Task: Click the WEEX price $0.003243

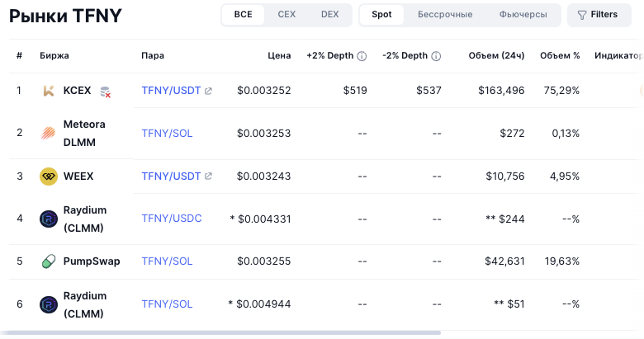Action: tap(264, 176)
